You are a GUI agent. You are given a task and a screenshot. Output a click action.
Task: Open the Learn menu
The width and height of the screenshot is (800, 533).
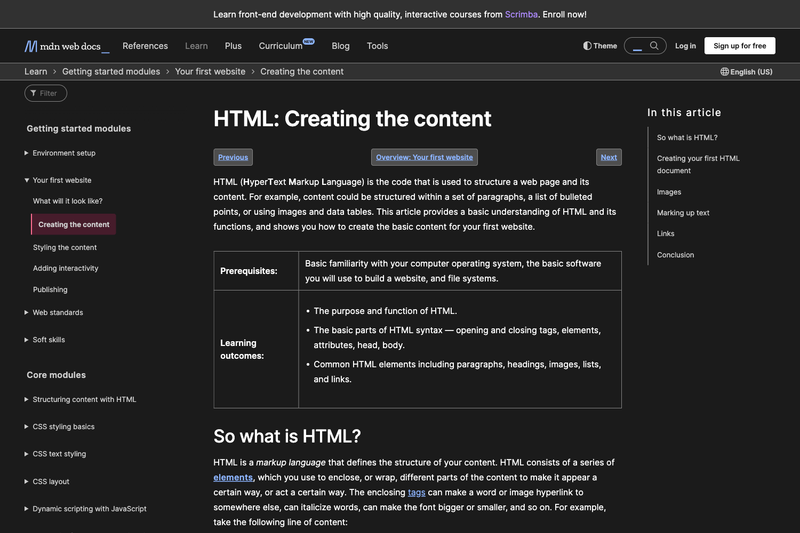(x=196, y=46)
